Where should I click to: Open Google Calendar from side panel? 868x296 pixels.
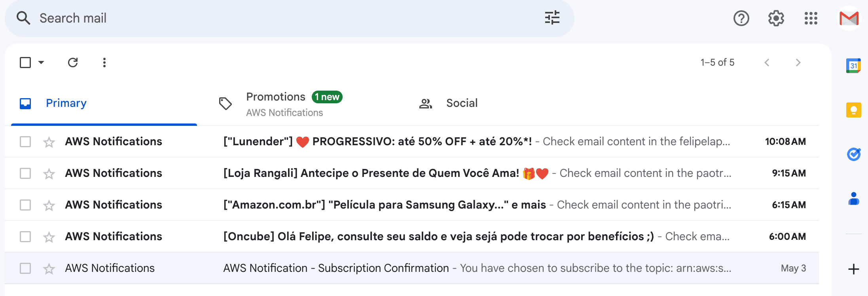click(853, 66)
